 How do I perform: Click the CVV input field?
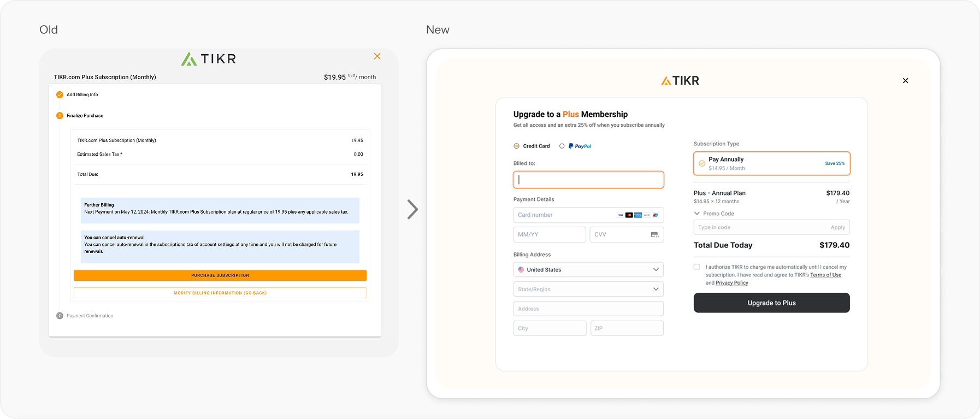627,235
